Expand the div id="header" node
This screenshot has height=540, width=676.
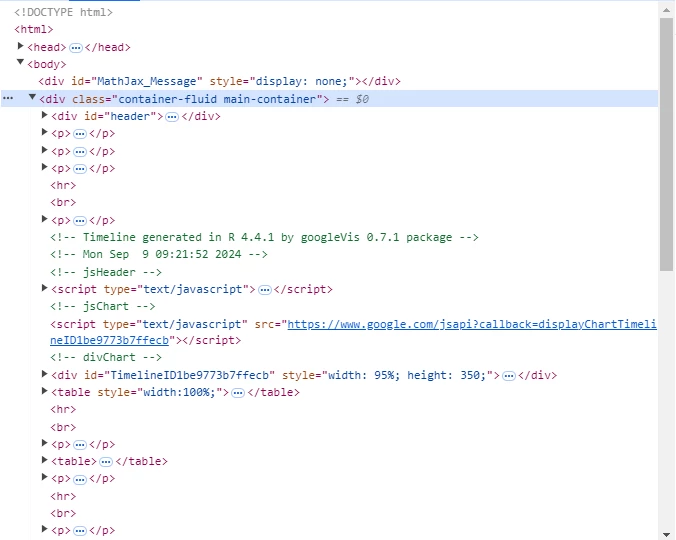(44, 115)
